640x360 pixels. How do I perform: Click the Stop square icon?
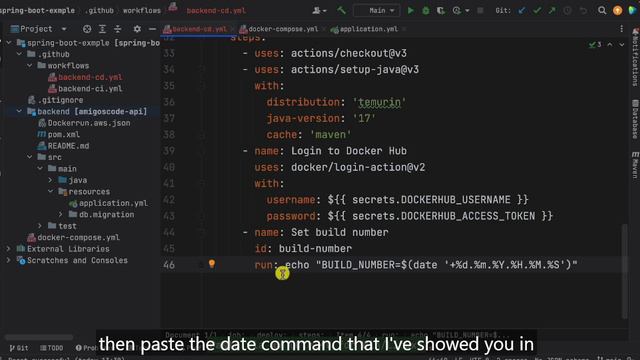(480, 11)
